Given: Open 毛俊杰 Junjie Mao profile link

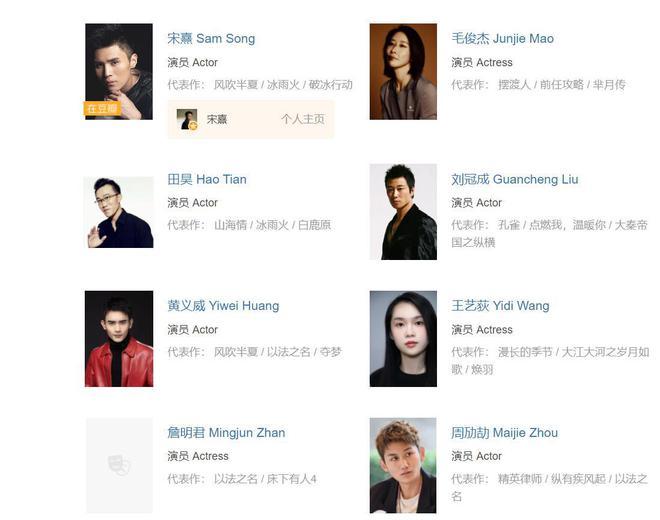Looking at the screenshot, I should pyautogui.click(x=502, y=38).
